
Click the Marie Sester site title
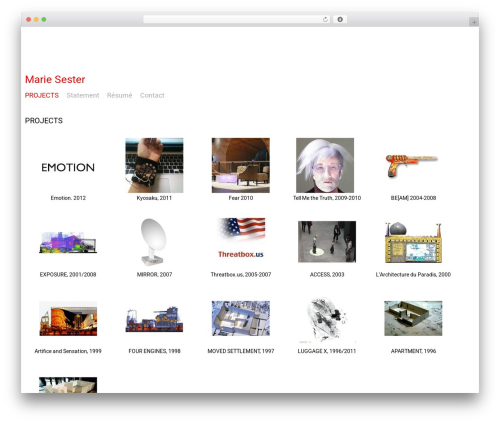click(x=55, y=79)
